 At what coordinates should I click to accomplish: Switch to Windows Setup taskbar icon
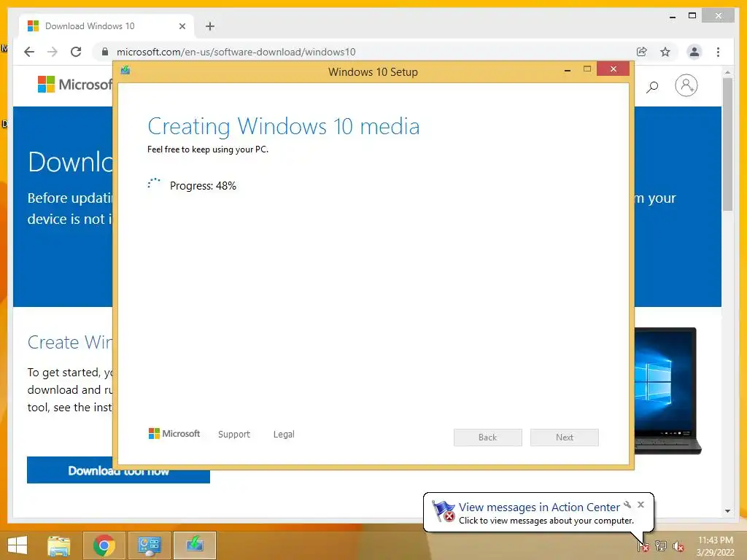(195, 545)
